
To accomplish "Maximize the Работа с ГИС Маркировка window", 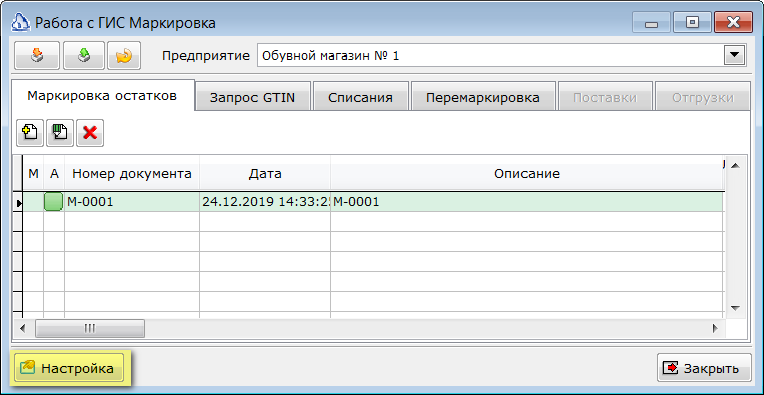I will click(692, 22).
